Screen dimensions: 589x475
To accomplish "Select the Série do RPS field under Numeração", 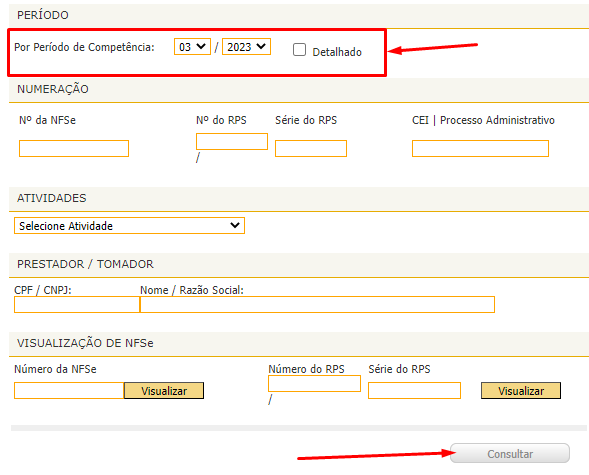I will click(311, 148).
